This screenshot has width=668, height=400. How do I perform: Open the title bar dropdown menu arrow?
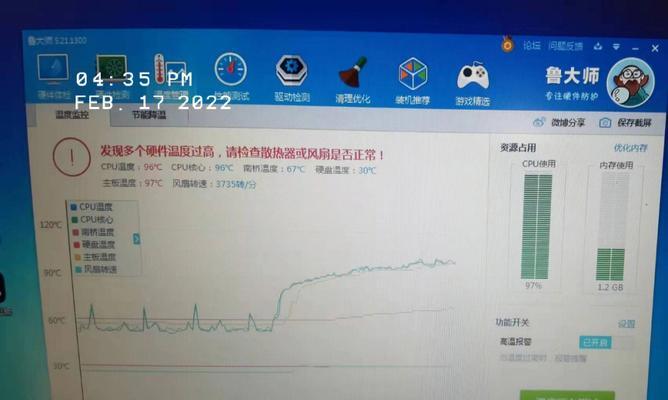[x=616, y=46]
